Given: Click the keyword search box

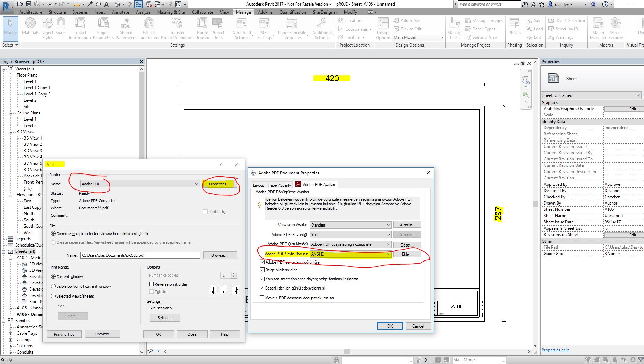Looking at the screenshot, I should [489, 4].
